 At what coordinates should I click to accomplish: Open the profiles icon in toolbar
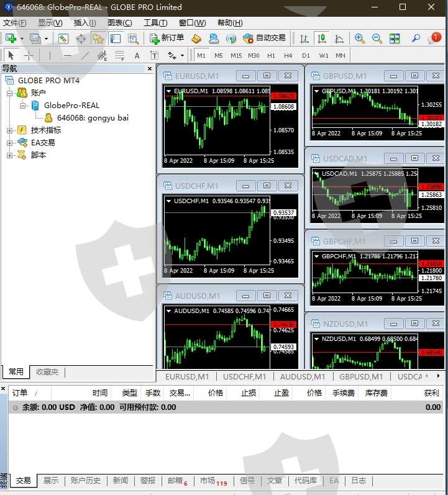[35, 39]
